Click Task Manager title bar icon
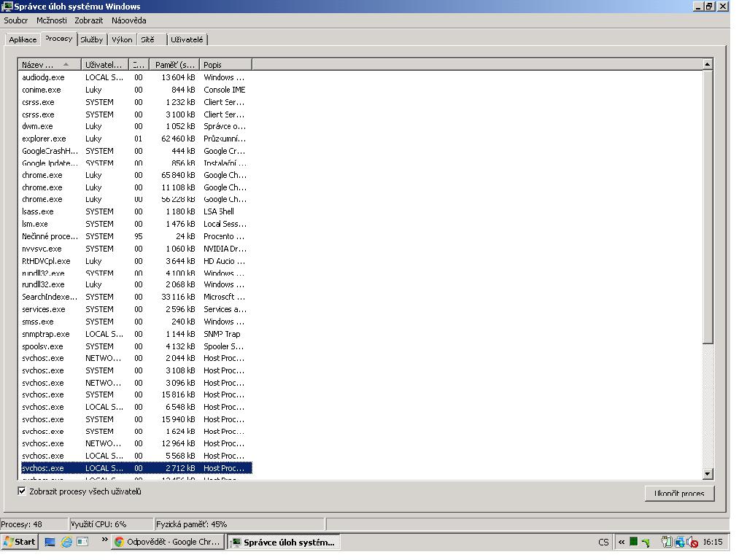747x560 pixels. coord(7,6)
